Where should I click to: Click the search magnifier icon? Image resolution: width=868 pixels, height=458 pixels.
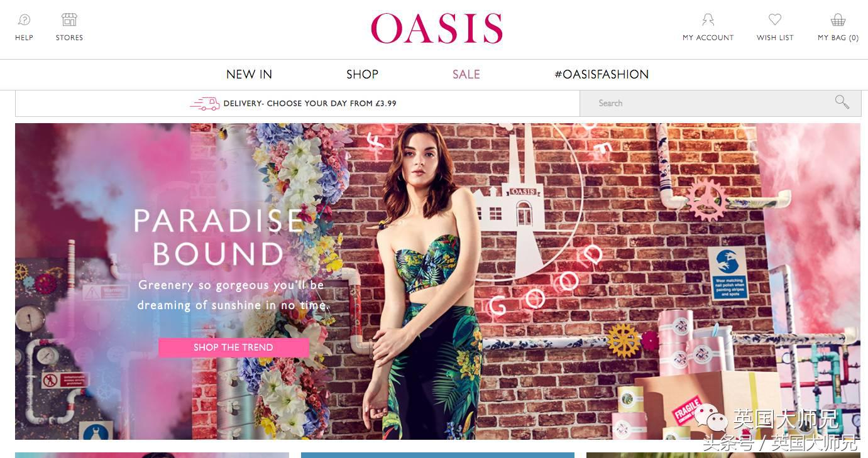click(842, 102)
